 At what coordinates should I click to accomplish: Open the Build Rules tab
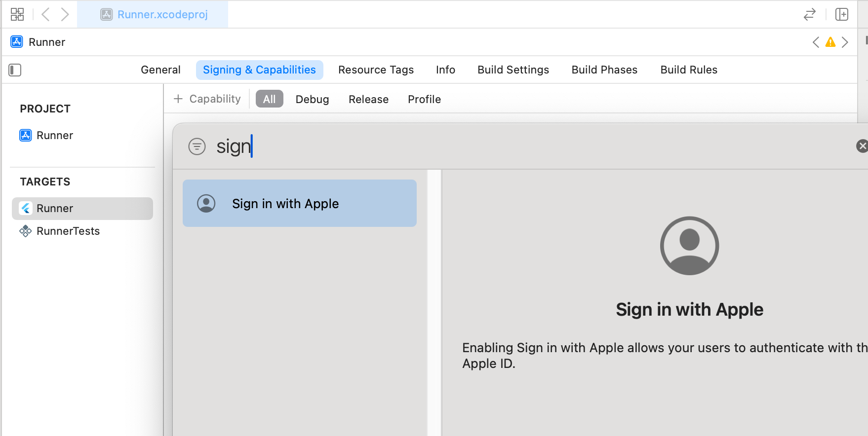[689, 70]
